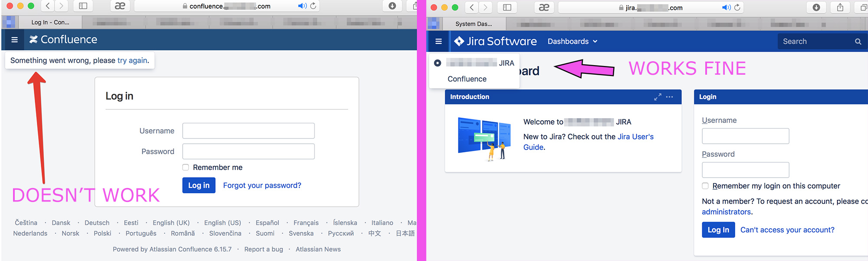The image size is (868, 261).
Task: Open the Confluence hamburger menu
Action: click(14, 40)
